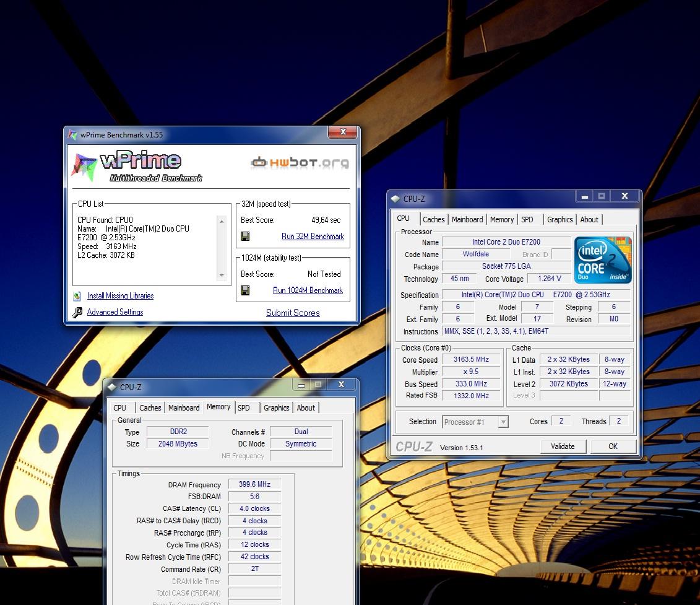Click the Multiplier value 'x 9.5'
Screen dimensions: 700x605
471,372
